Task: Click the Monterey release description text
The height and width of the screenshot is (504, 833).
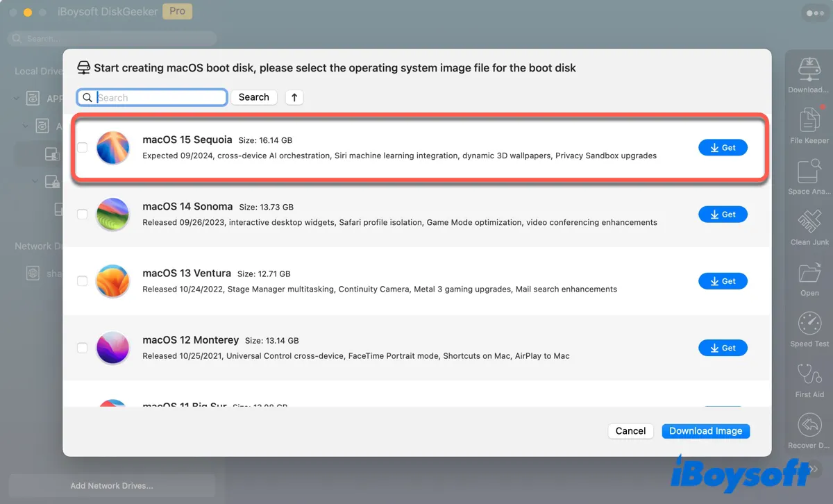Action: [x=356, y=356]
